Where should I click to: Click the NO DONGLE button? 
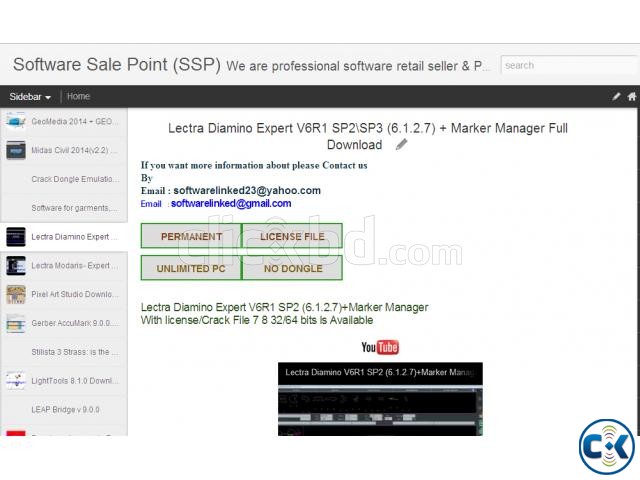pos(292,268)
